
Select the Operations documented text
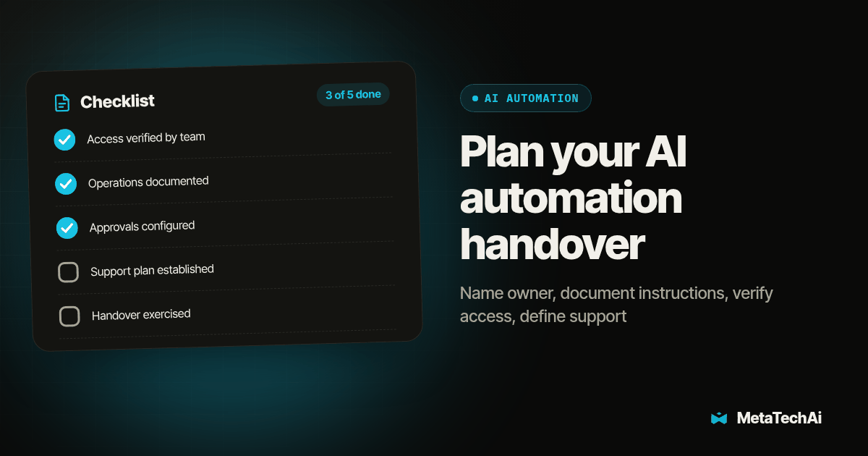pos(148,182)
